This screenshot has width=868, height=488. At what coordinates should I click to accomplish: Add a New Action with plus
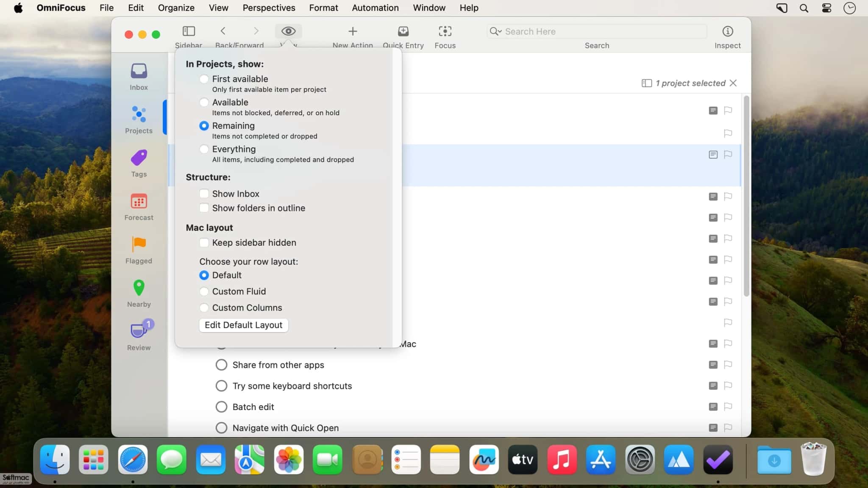[353, 31]
